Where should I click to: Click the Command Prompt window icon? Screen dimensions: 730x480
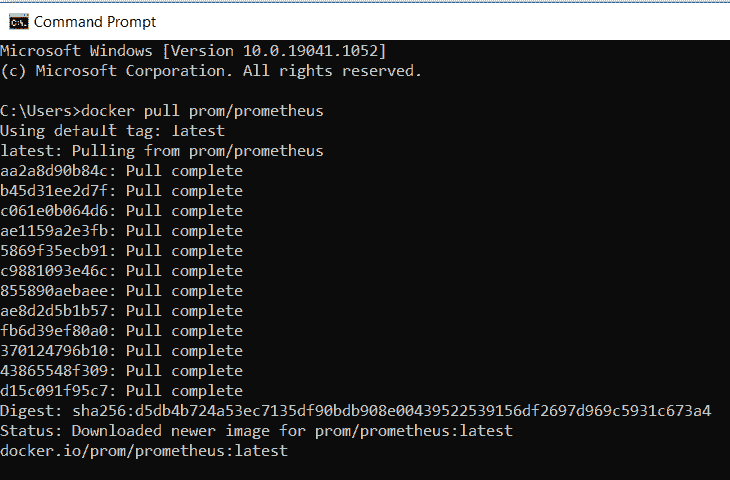coord(19,22)
